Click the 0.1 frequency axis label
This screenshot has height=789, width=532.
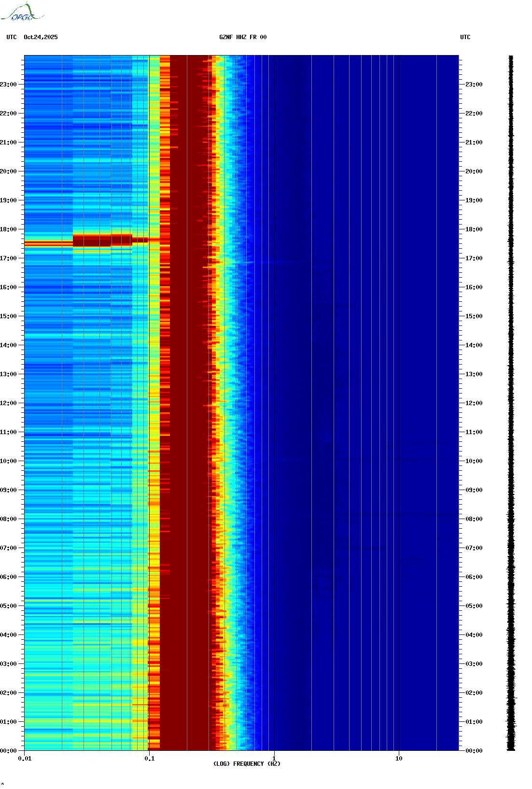tap(149, 759)
